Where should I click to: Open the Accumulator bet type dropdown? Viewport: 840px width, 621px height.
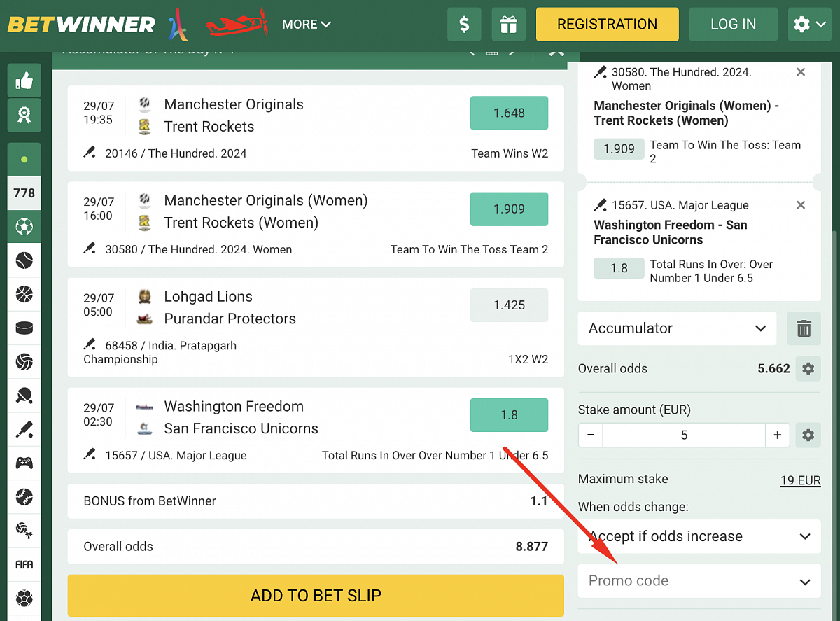point(677,328)
